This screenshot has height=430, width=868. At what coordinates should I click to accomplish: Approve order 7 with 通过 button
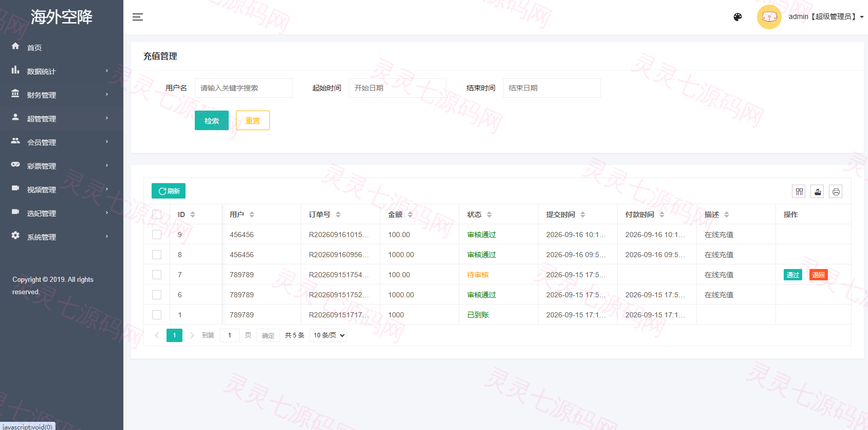[x=793, y=275]
